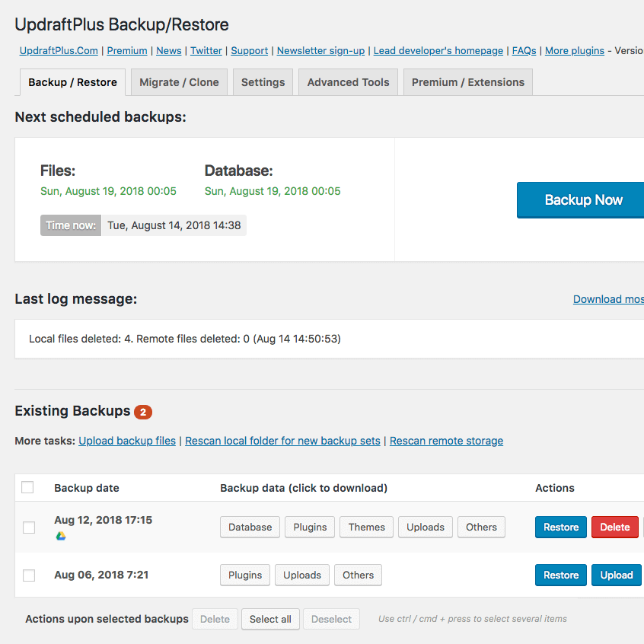
Task: Click Upload backup files link
Action: tap(127, 441)
